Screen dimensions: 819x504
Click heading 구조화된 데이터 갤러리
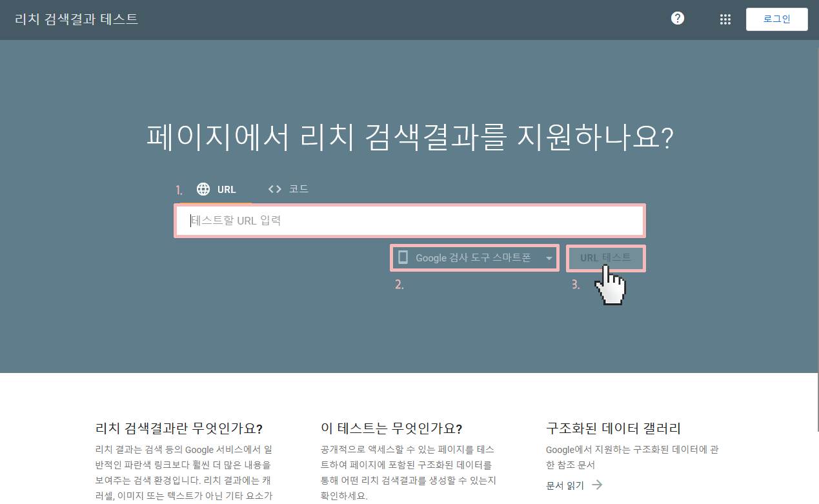click(613, 428)
